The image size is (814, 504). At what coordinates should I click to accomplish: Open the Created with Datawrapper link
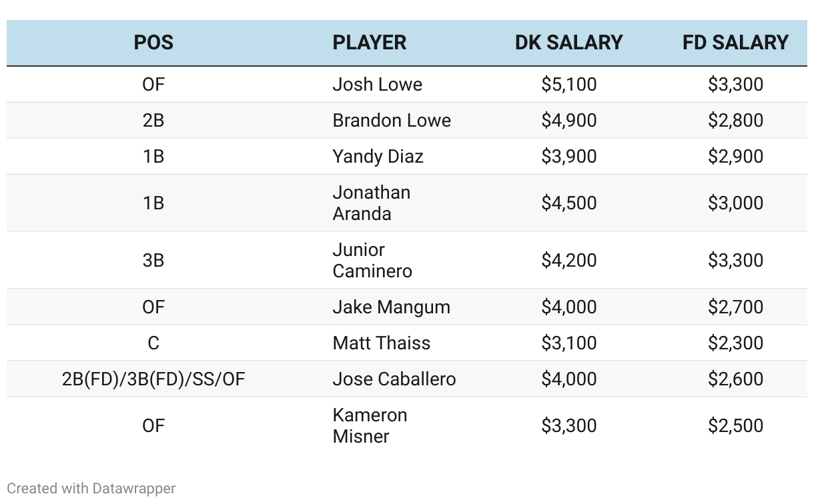pyautogui.click(x=91, y=489)
